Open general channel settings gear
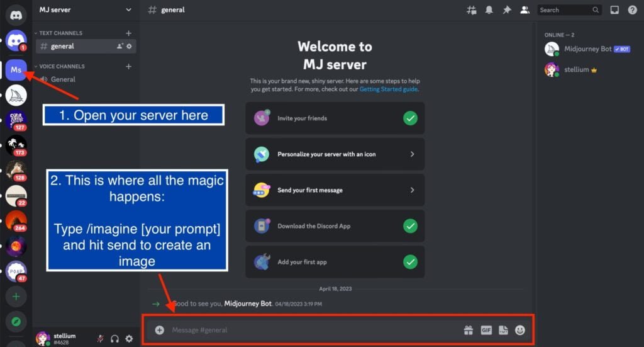The width and height of the screenshot is (644, 347). pos(129,47)
